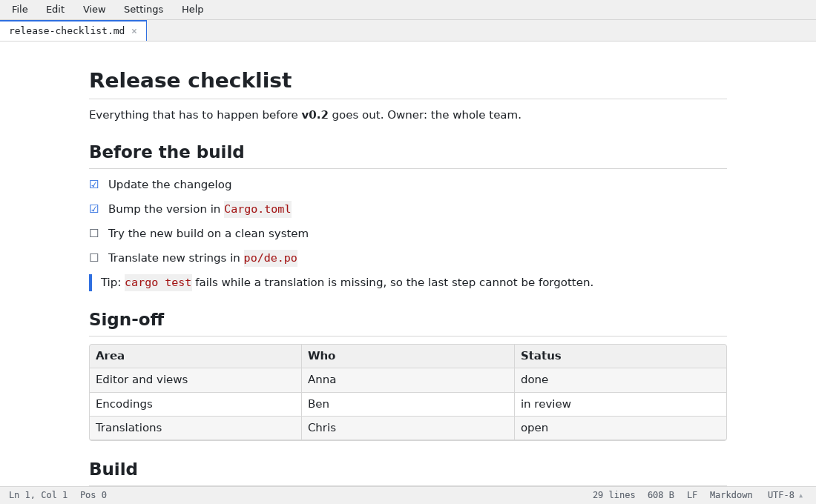
Task: Click the in review status cell
Action: coord(620,404)
